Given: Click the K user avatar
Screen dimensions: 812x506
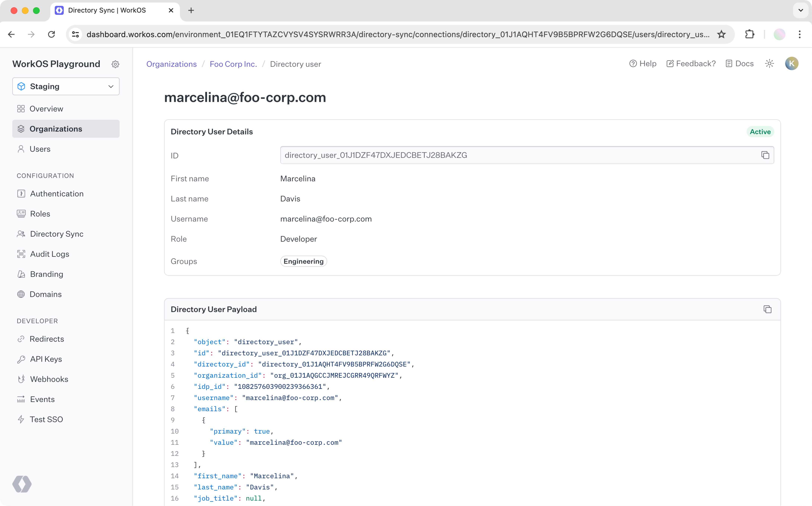Looking at the screenshot, I should point(792,64).
